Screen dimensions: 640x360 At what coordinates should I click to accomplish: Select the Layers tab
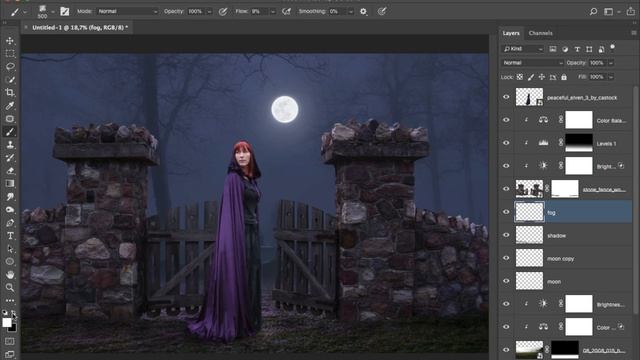coord(511,33)
